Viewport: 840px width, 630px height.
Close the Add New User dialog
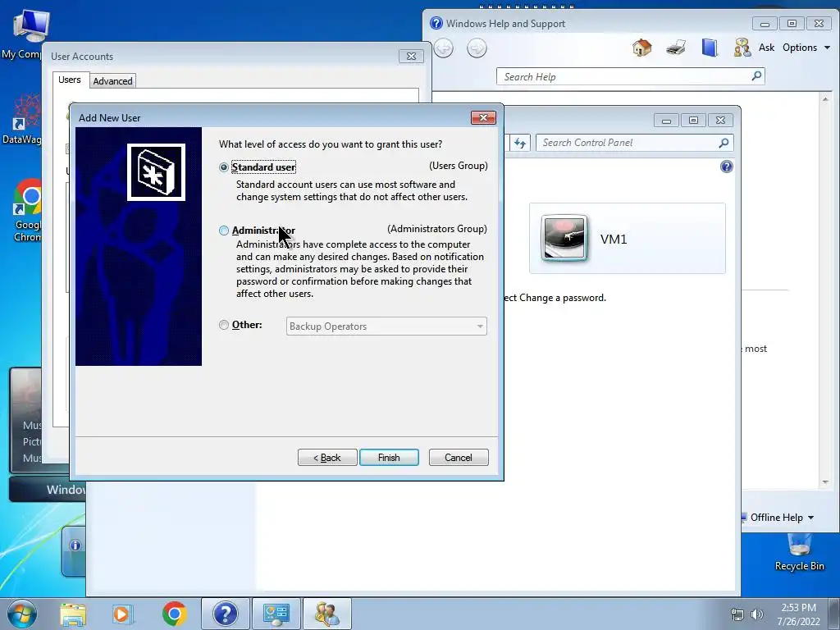(x=483, y=117)
